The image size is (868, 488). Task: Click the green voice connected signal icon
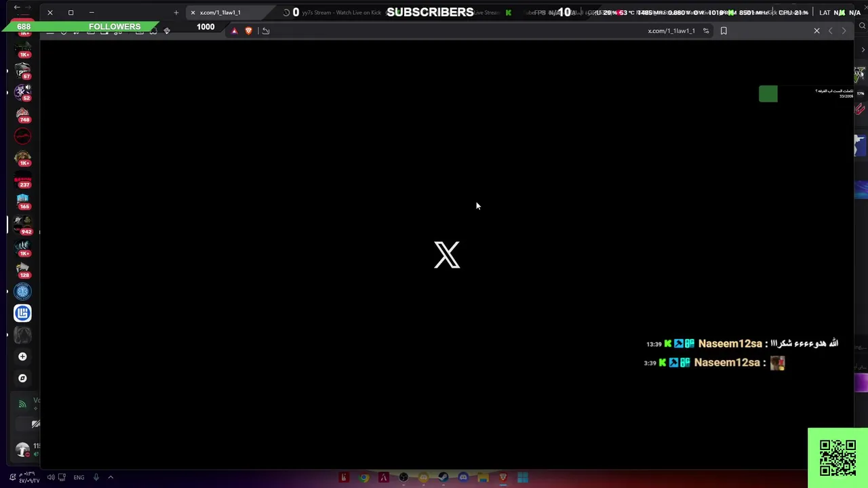coord(22,404)
